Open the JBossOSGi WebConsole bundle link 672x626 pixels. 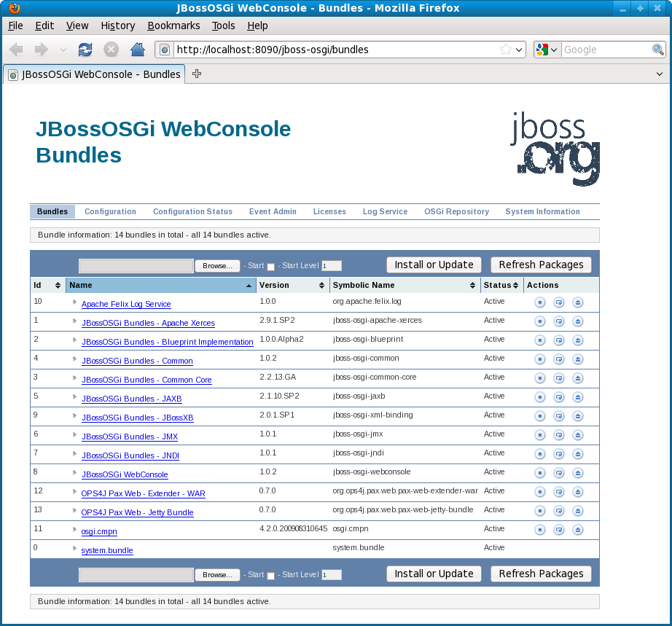pyautogui.click(x=125, y=474)
